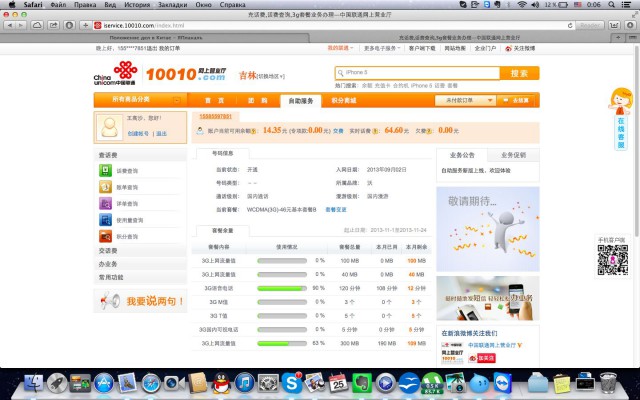
Task: Open the 更多电子服务 dropdown
Action: [x=382, y=48]
